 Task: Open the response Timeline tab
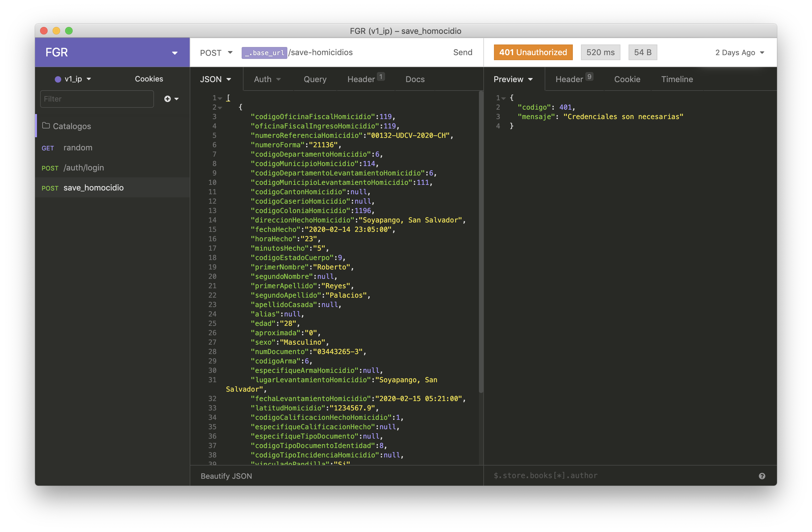point(676,79)
